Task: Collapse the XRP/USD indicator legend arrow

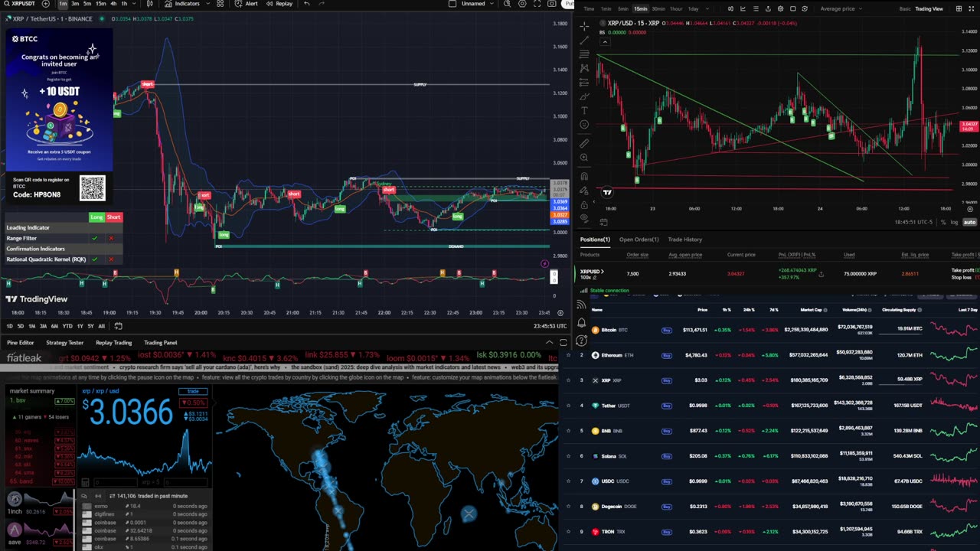Action: click(x=605, y=41)
